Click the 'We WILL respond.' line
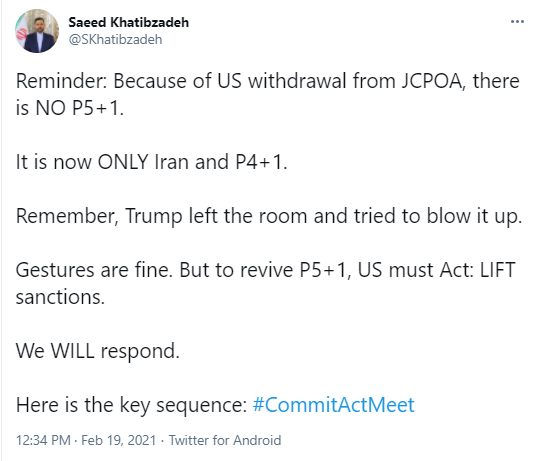Screen dimensions: 538x461 tap(98, 351)
